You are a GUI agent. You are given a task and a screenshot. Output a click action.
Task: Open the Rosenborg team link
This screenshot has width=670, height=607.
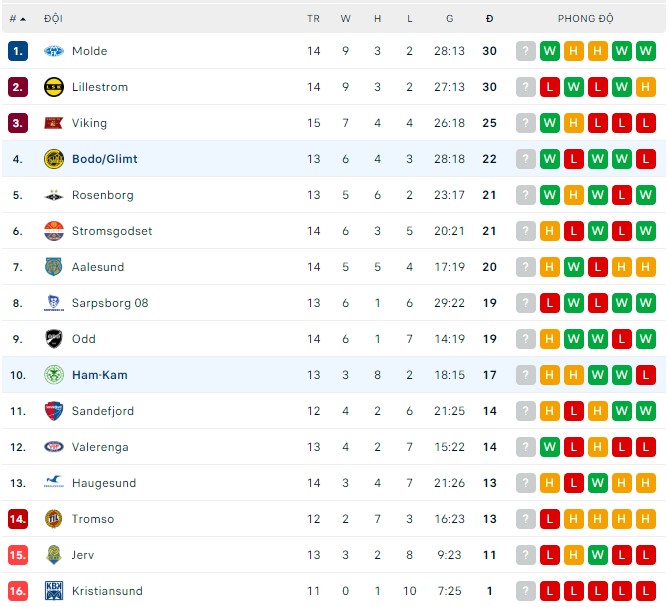tap(102, 195)
